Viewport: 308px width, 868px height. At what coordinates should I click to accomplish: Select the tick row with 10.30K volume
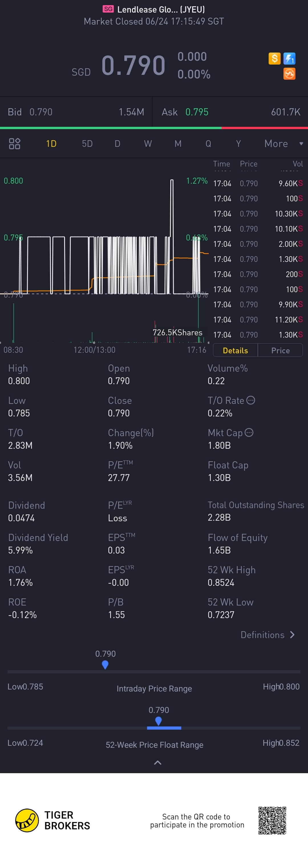(258, 214)
